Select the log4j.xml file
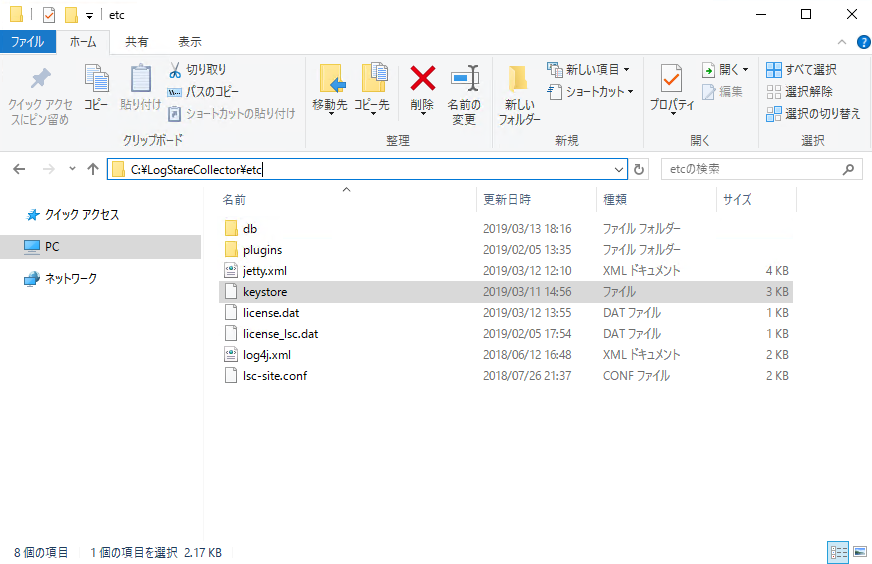Screen dimensions: 872x564 pyautogui.click(x=506, y=355)
